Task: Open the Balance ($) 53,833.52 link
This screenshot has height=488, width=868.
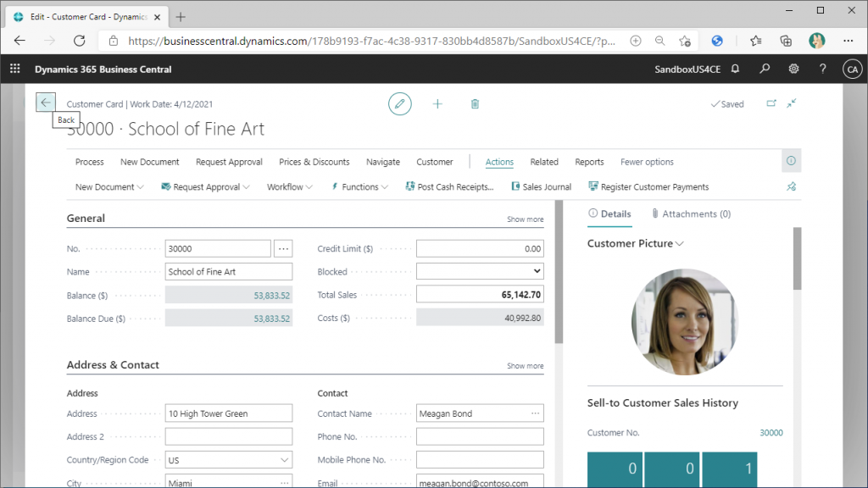Action: click(272, 296)
